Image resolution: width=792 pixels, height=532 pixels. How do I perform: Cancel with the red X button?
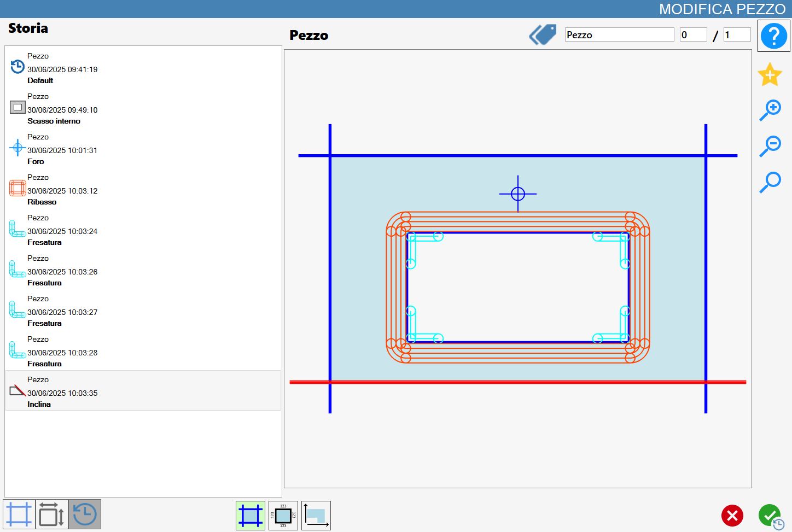(x=732, y=515)
